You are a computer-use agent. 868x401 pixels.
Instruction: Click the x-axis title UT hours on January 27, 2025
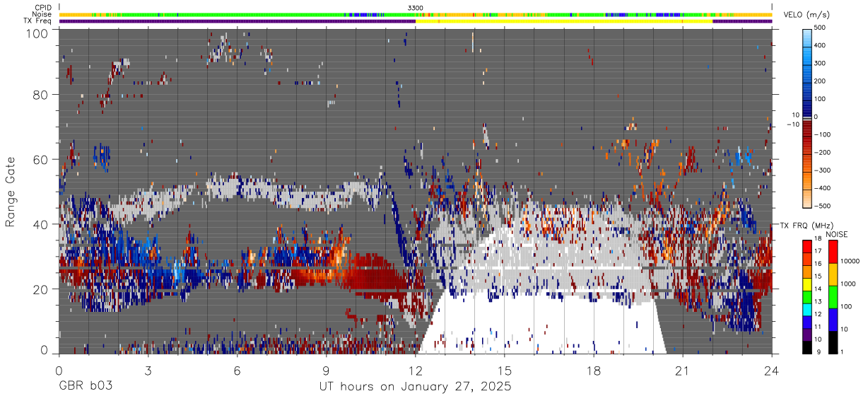pos(415,388)
